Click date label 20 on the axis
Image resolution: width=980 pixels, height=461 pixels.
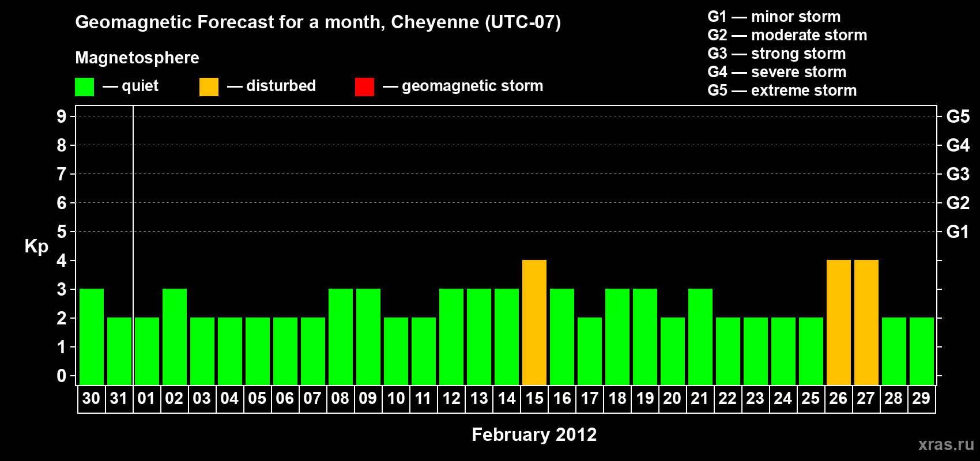click(x=672, y=399)
